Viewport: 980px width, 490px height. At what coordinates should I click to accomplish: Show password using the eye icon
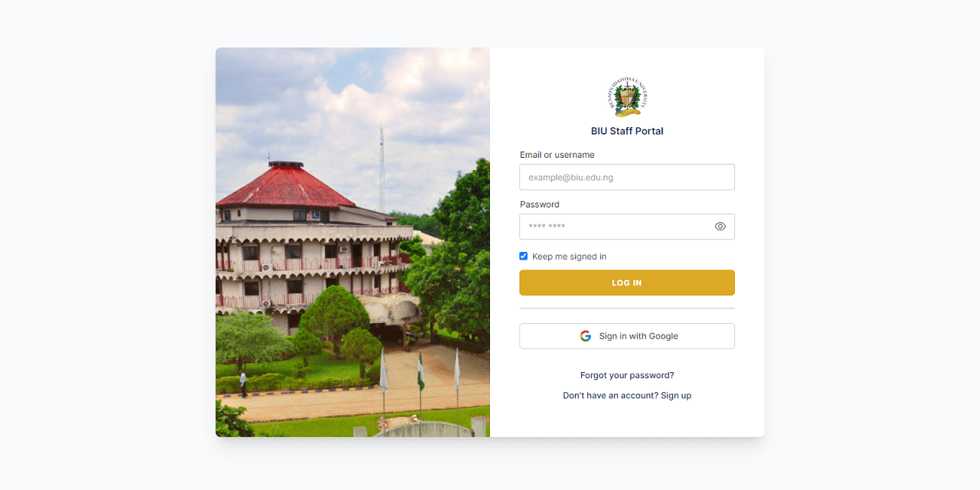pos(720,227)
